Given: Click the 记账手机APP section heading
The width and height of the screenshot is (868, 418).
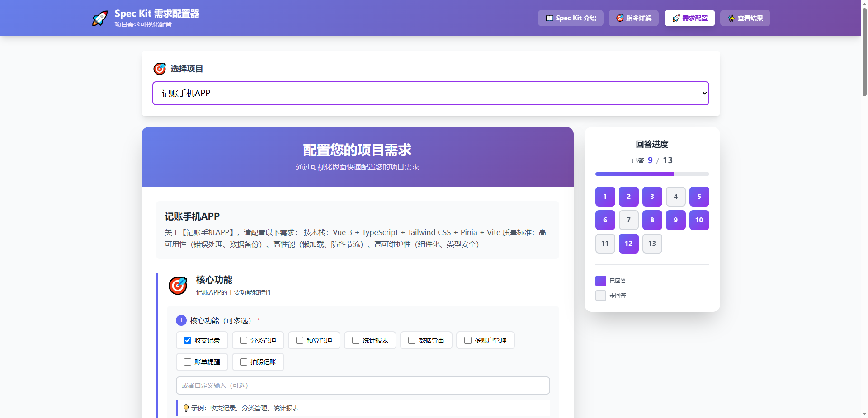Looking at the screenshot, I should click(x=192, y=216).
